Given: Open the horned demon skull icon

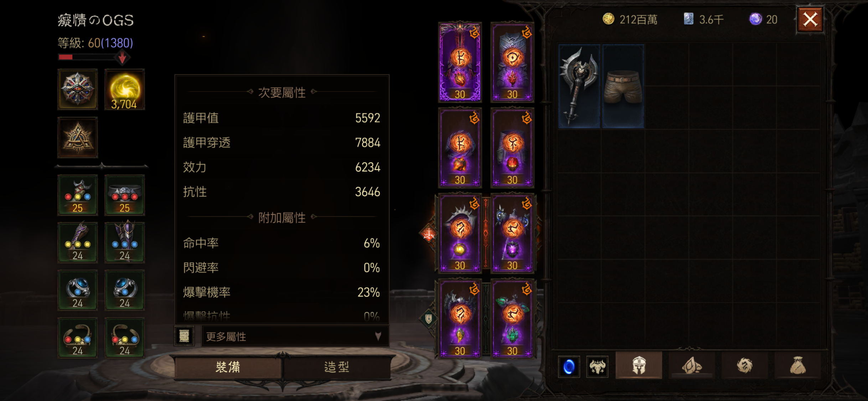Looking at the screenshot, I should [x=597, y=366].
